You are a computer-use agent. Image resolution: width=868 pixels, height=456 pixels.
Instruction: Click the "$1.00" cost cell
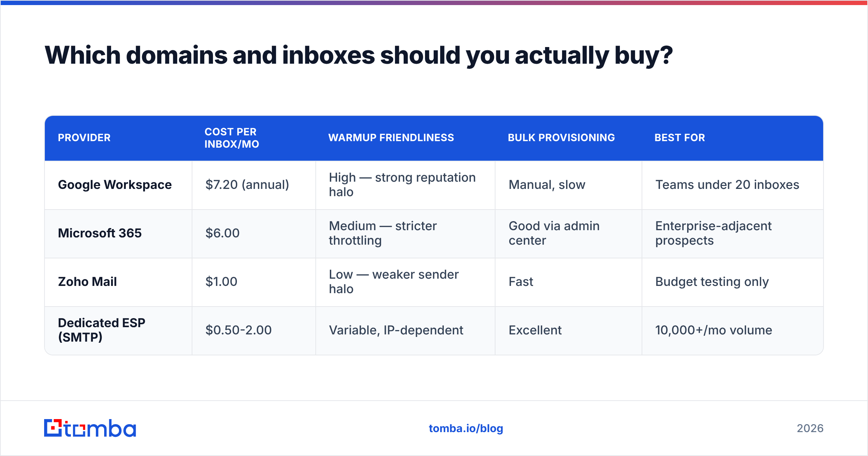[254, 282]
